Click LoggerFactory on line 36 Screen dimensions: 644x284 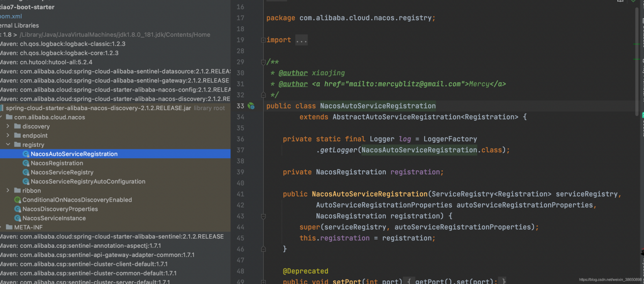(450, 139)
